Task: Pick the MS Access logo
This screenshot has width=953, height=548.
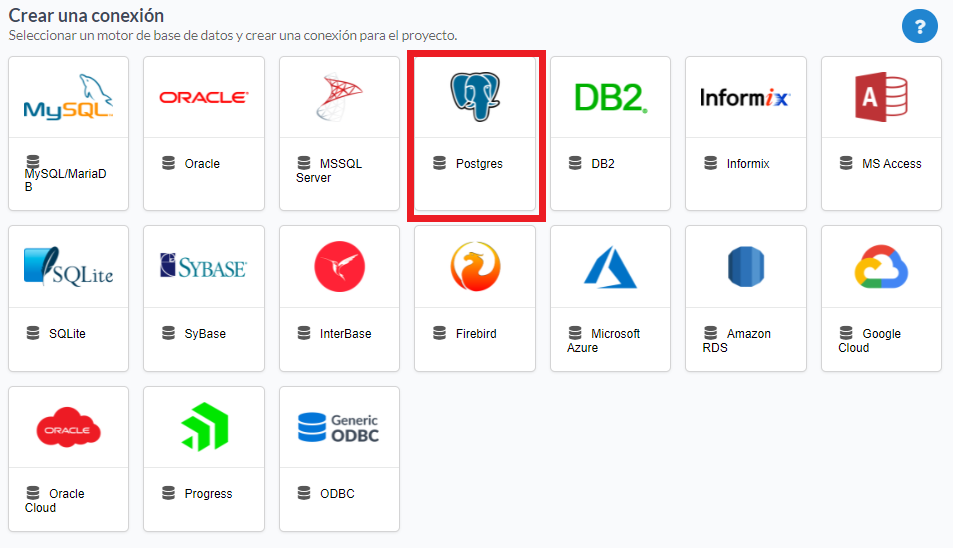Action: pyautogui.click(x=881, y=97)
